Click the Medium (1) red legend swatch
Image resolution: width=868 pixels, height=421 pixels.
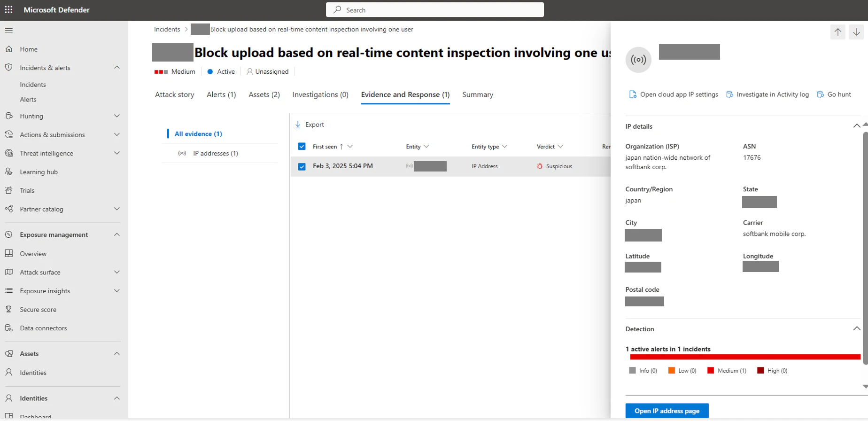(x=711, y=371)
